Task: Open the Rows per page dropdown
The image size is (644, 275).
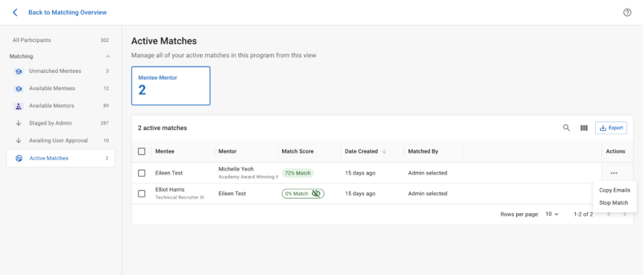Action: [x=552, y=214]
